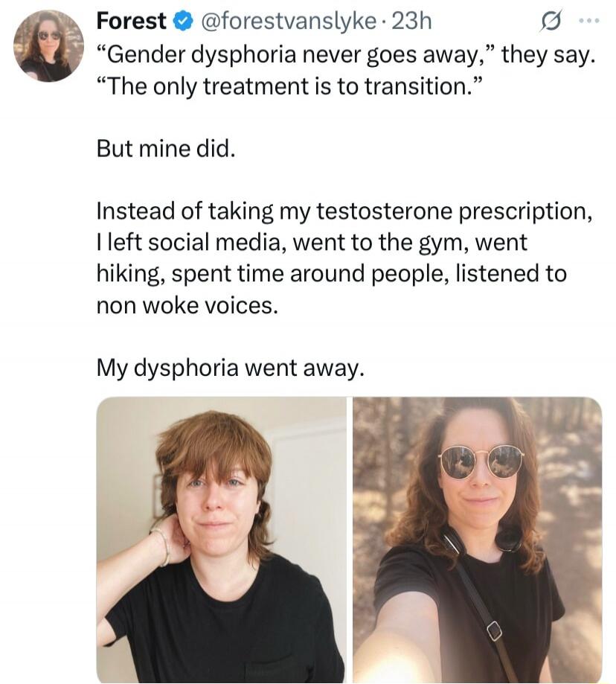Click the "Gender dysphoria never goes away" line
This screenshot has width=616, height=684.
pyautogui.click(x=346, y=56)
